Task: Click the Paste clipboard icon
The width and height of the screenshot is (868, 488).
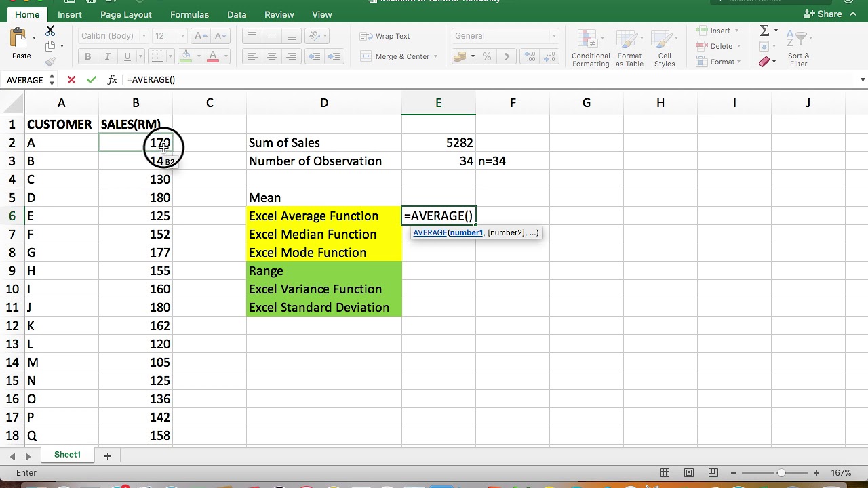Action: (x=20, y=38)
